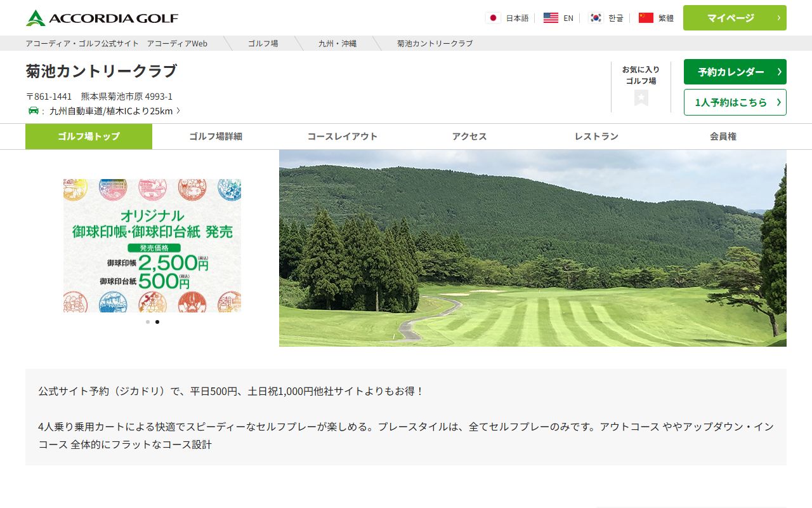Select the US flag icon

point(551,18)
